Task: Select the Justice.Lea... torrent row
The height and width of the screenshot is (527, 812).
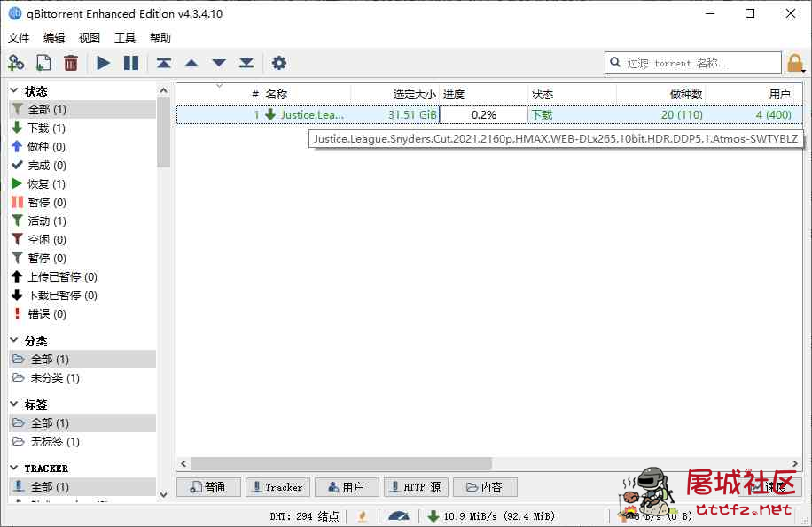Action: click(489, 114)
